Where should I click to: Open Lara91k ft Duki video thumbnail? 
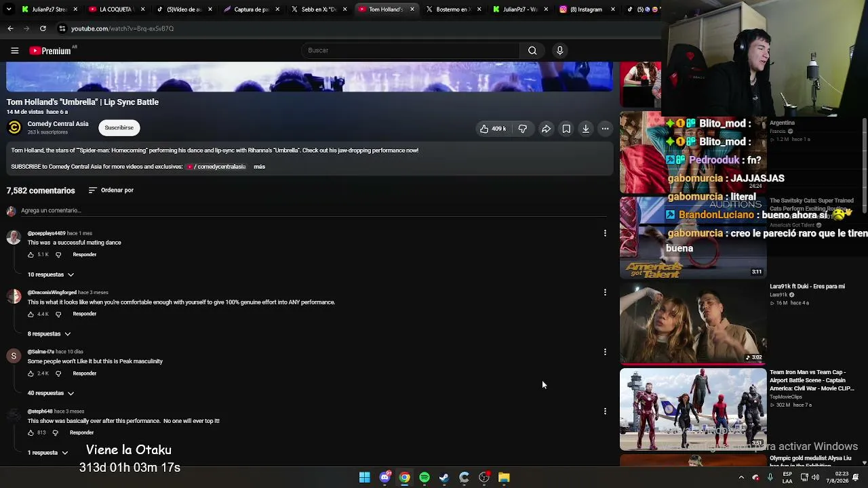tap(693, 324)
